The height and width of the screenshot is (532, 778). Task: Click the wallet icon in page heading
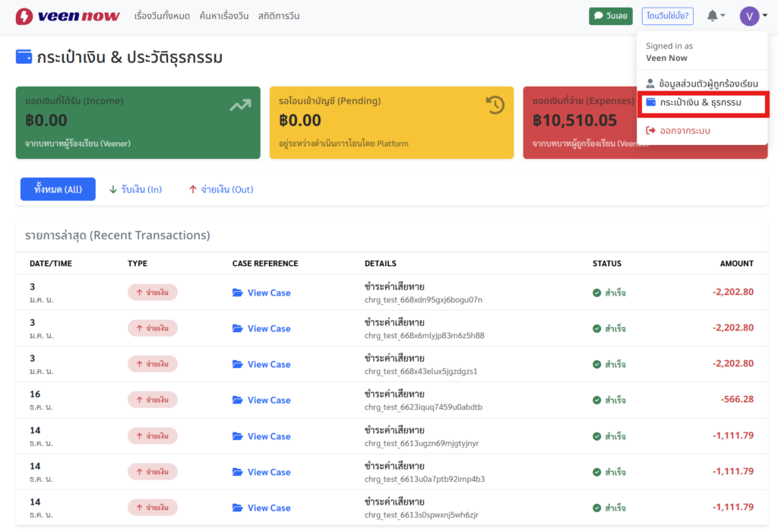(x=24, y=58)
